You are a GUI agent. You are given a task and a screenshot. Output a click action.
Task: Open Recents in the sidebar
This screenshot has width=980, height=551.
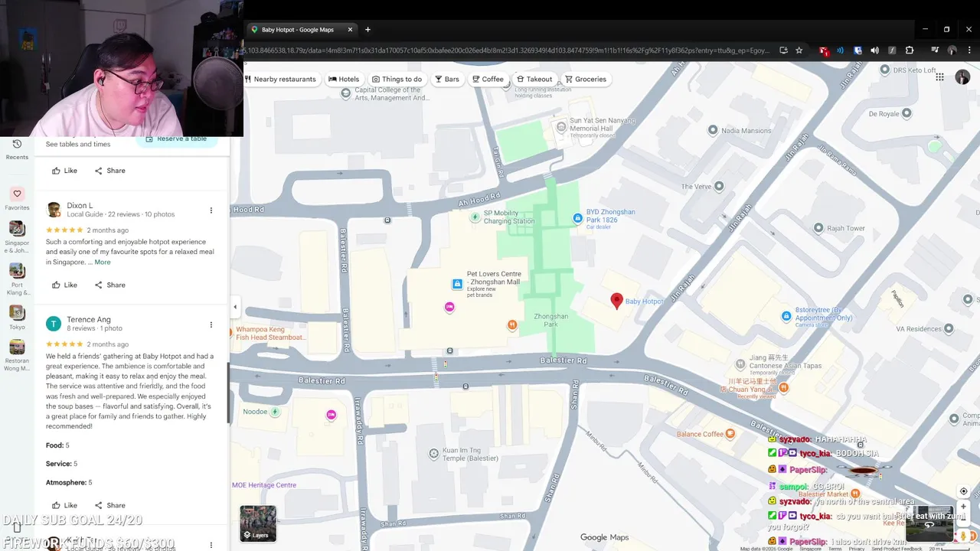(x=17, y=149)
